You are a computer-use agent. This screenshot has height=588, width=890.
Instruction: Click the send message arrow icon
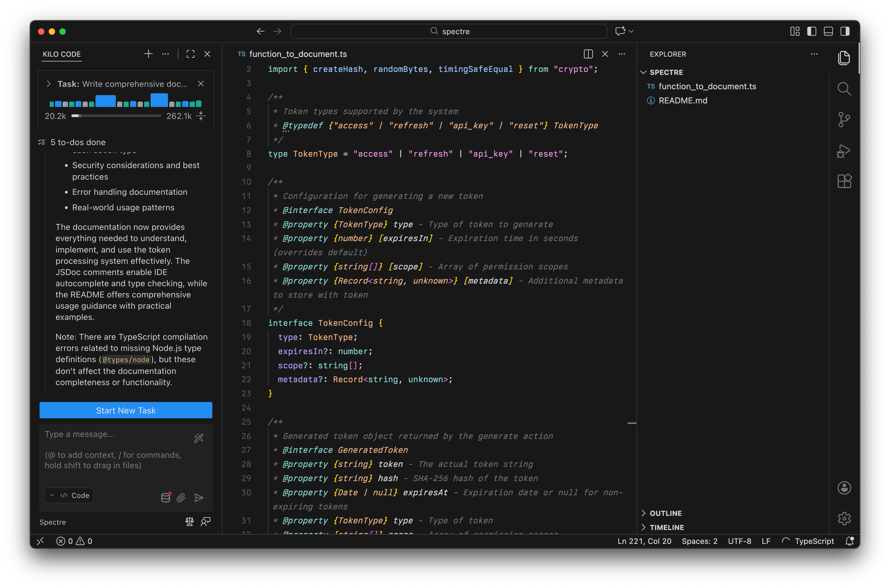(x=199, y=498)
